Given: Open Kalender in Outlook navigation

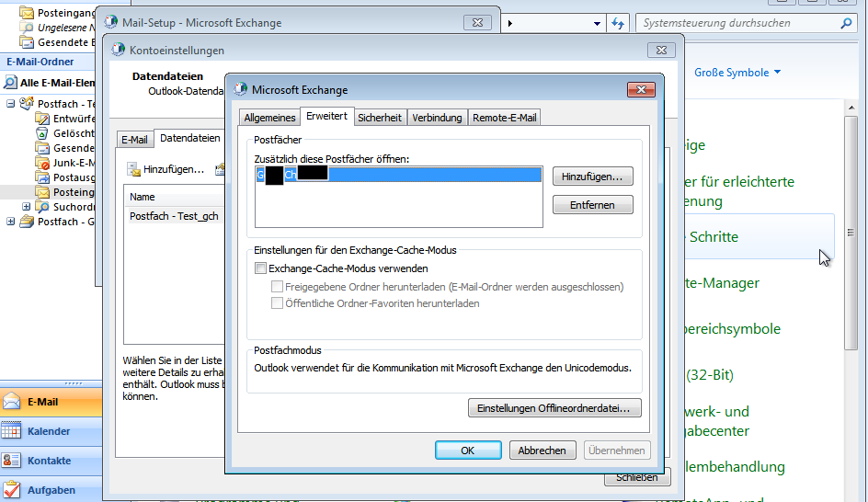Looking at the screenshot, I should (x=51, y=431).
